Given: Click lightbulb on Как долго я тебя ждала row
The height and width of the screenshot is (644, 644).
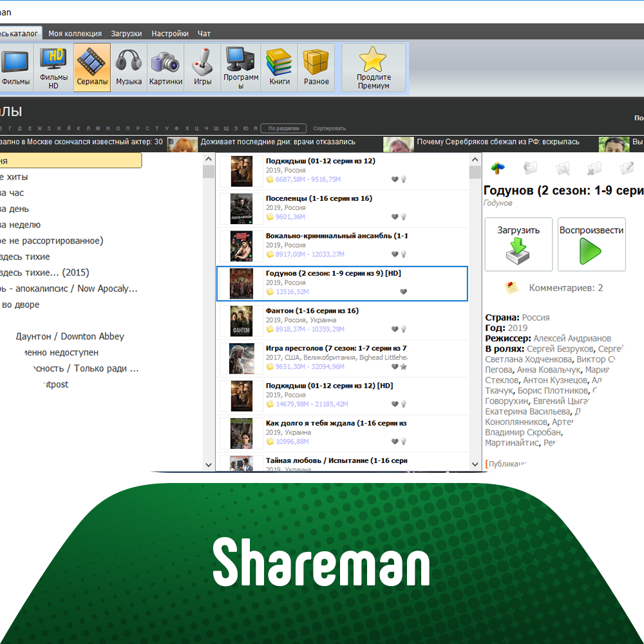Looking at the screenshot, I should click(404, 442).
